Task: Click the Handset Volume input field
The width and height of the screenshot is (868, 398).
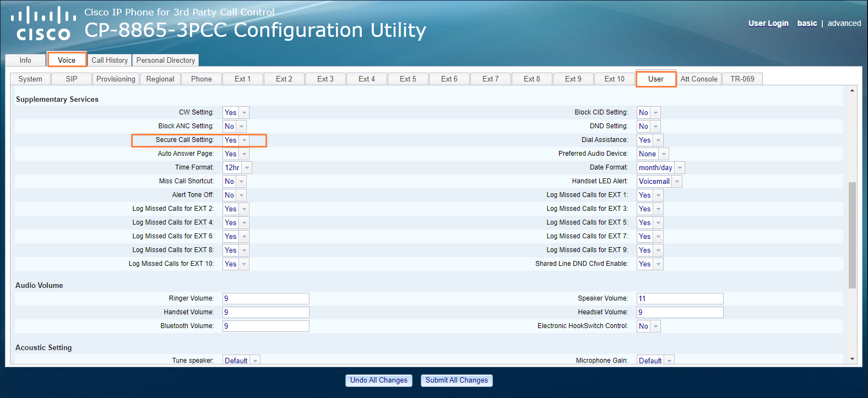Action: pyautogui.click(x=266, y=312)
